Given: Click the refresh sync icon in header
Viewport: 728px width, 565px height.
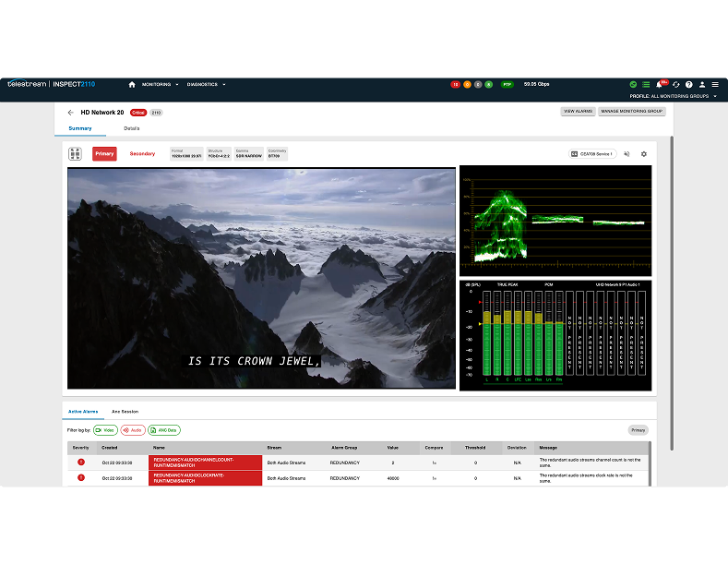Looking at the screenshot, I should coord(676,85).
